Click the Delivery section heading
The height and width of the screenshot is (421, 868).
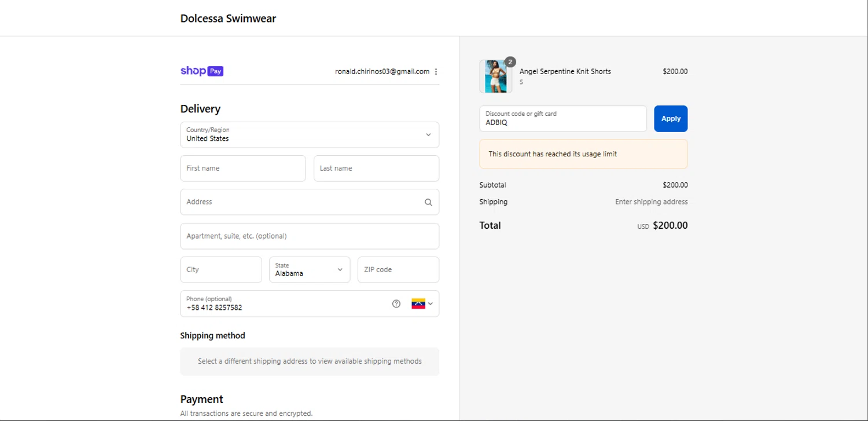point(200,109)
